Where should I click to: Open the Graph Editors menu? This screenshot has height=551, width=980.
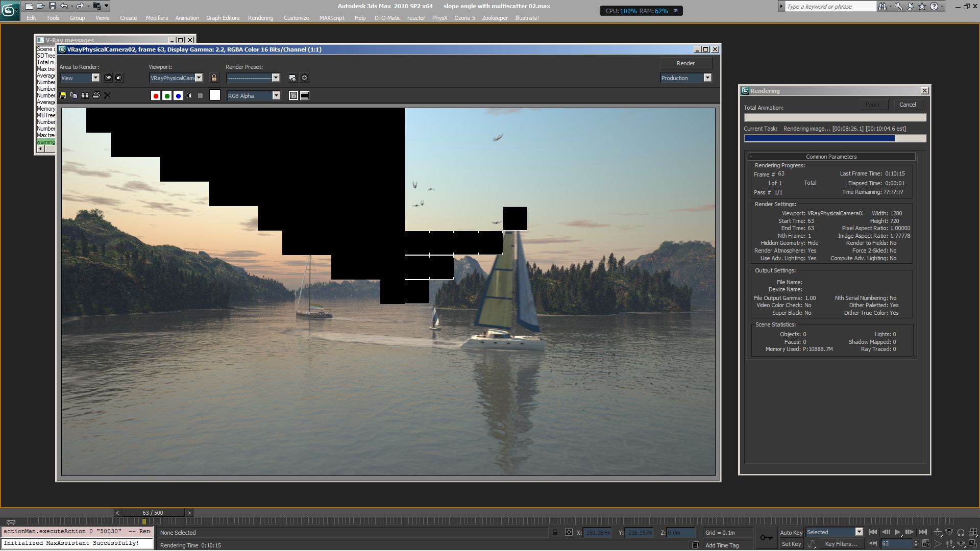point(223,18)
